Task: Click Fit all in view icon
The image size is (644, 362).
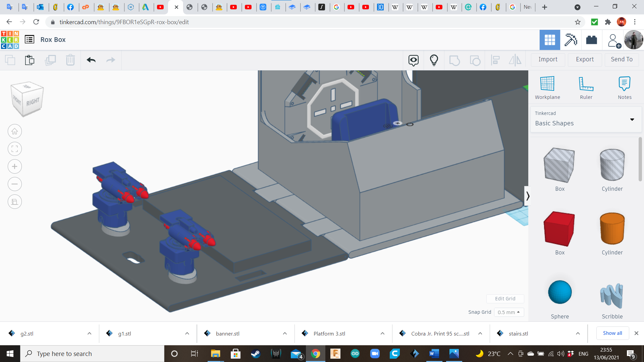Action: 15,149
